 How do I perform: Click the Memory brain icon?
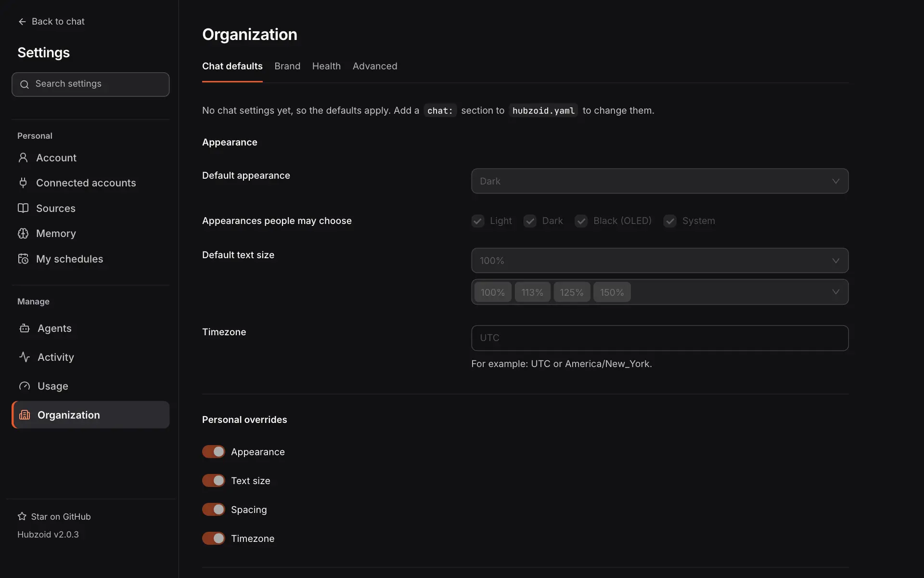click(23, 233)
